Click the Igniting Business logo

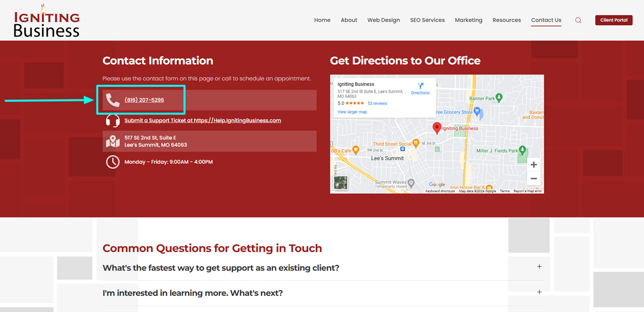point(47,20)
